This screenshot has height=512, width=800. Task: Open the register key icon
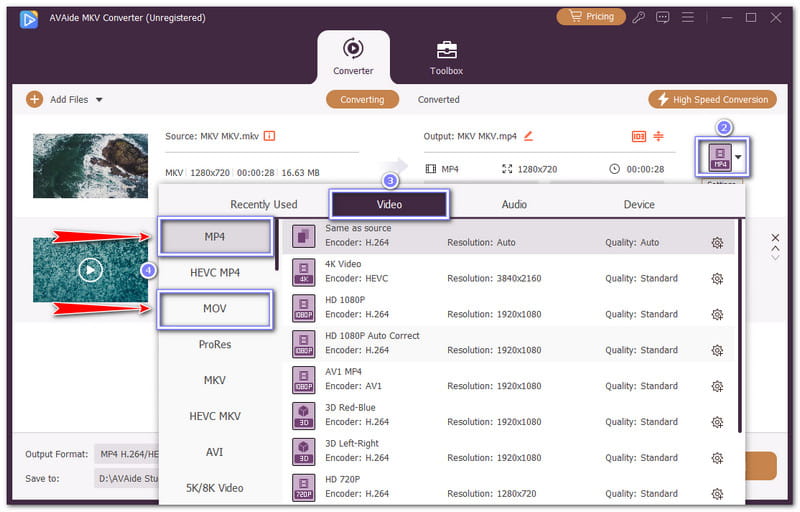[638, 18]
